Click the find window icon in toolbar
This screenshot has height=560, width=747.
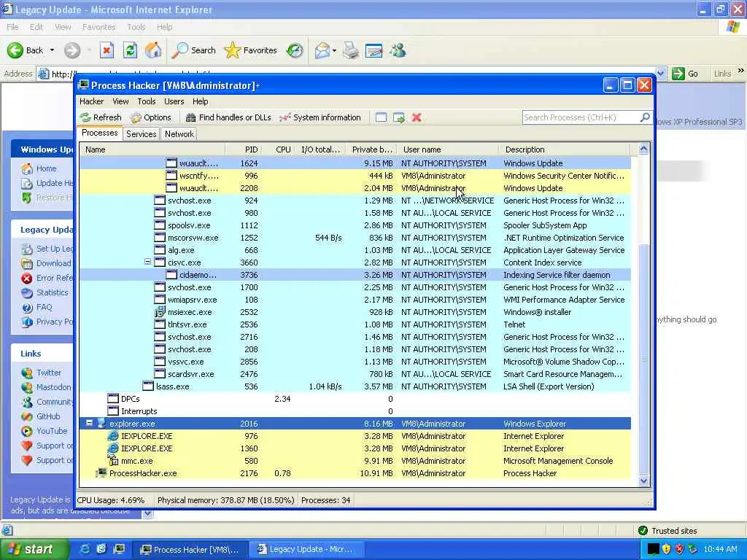pos(381,117)
